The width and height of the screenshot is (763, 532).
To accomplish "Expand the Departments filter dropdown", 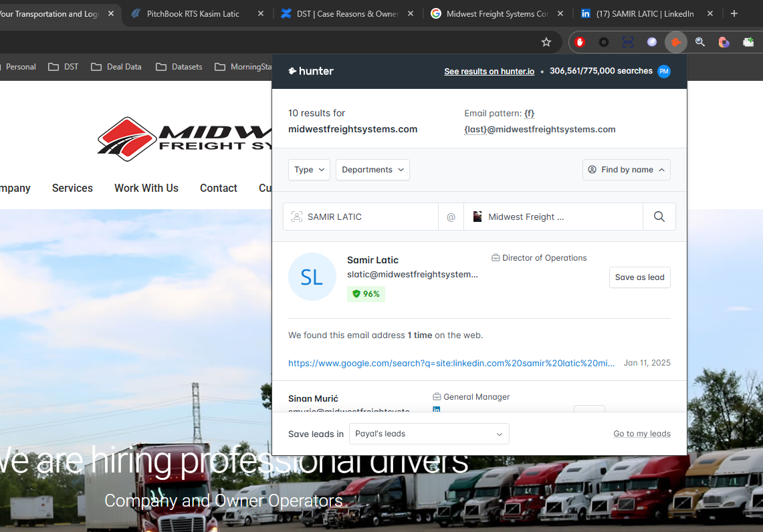I will point(372,170).
